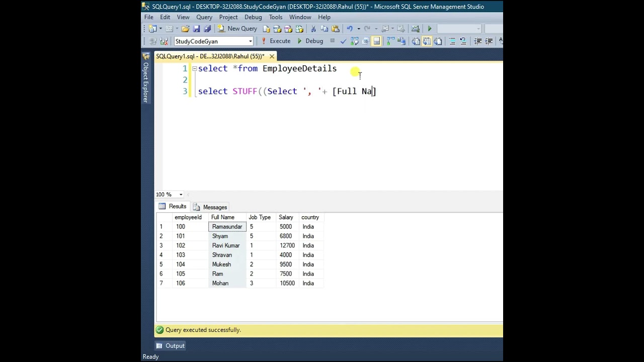The width and height of the screenshot is (644, 362).
Task: Switch to the Messages tab
Action: pos(210,207)
